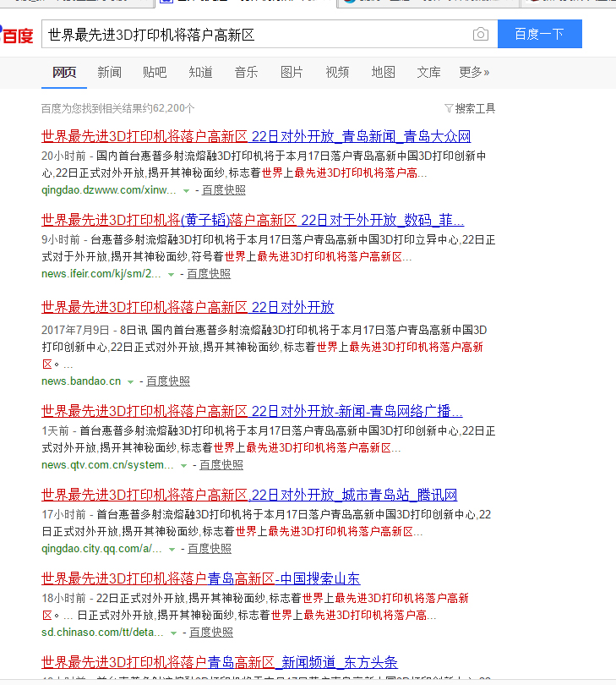Open the third result titled 22日对外开放
This screenshot has height=685, width=616.
(x=188, y=307)
